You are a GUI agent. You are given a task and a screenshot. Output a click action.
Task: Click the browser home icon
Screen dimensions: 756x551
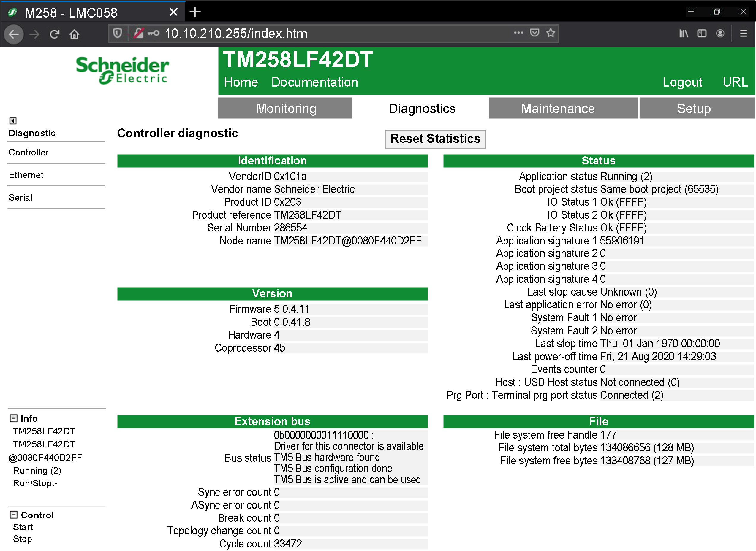coord(75,34)
